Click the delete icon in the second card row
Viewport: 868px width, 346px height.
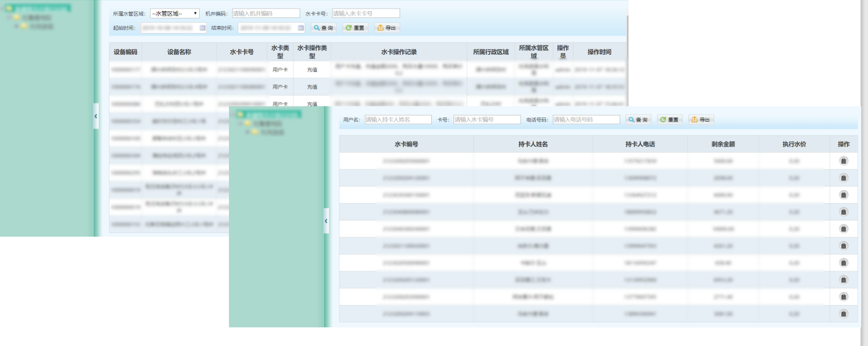844,178
